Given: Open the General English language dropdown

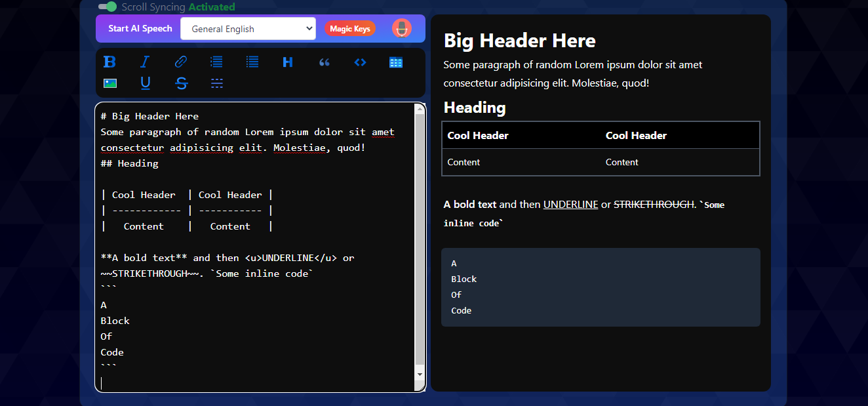Looking at the screenshot, I should [x=248, y=29].
